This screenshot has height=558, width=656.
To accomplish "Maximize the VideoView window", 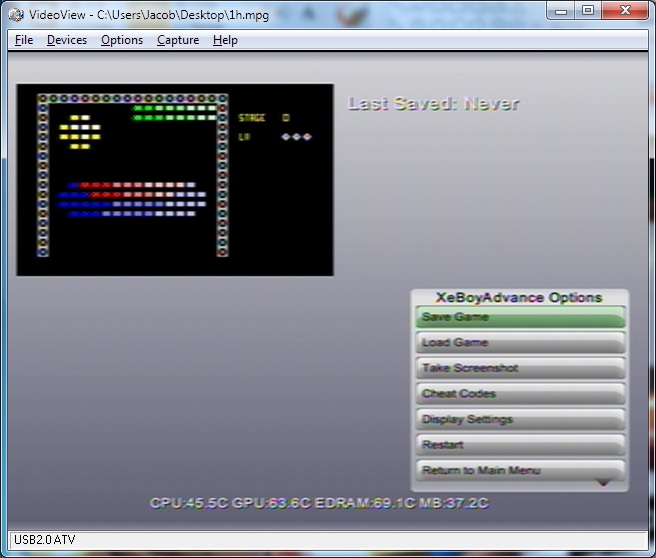I will 588,11.
